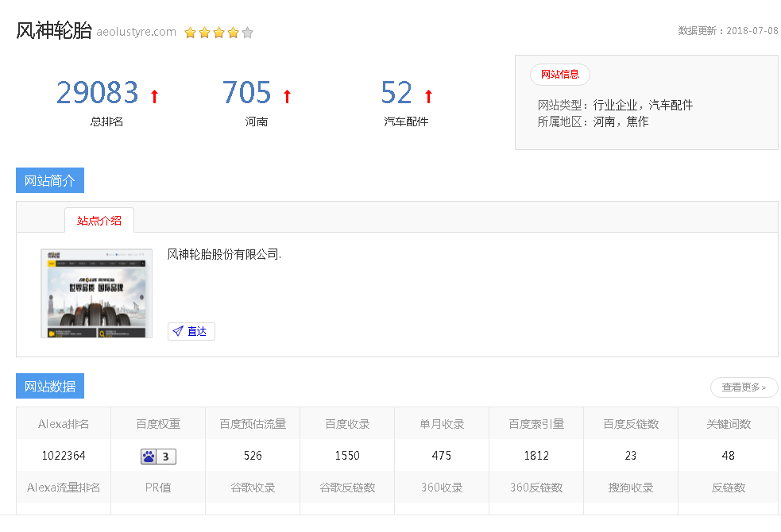781x532 pixels.
Task: Click the 360反链数 label
Action: 536,488
